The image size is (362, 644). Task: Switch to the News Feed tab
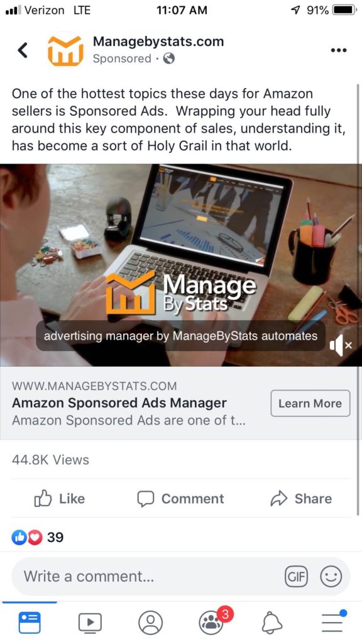point(30,623)
